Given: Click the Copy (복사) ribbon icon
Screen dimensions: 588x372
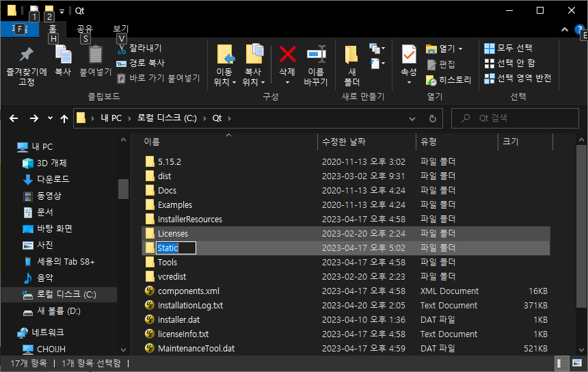Looking at the screenshot, I should 63,55.
